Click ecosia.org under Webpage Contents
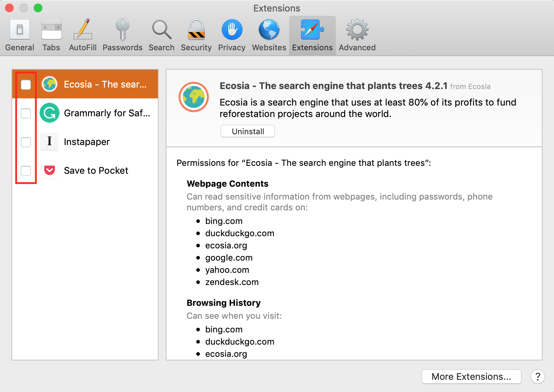 (226, 246)
